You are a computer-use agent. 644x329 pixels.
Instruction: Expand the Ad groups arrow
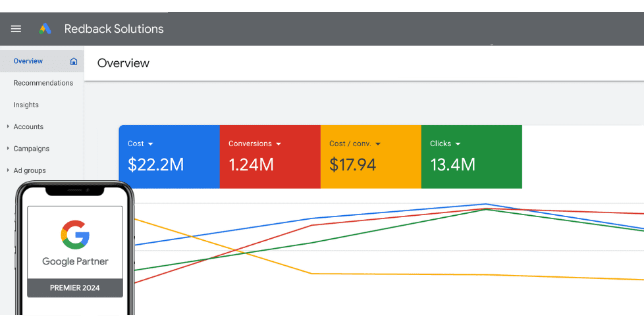[x=7, y=170]
